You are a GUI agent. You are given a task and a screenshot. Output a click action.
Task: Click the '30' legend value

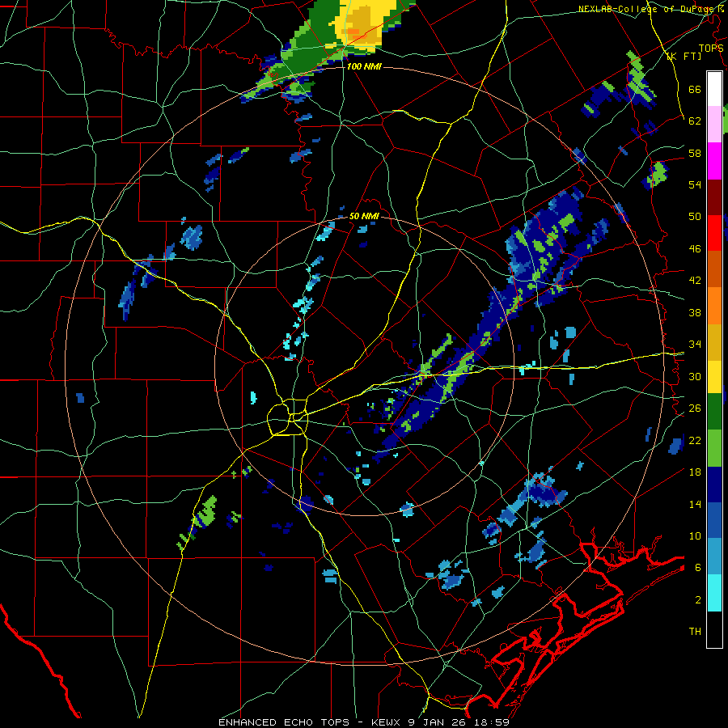pyautogui.click(x=695, y=376)
